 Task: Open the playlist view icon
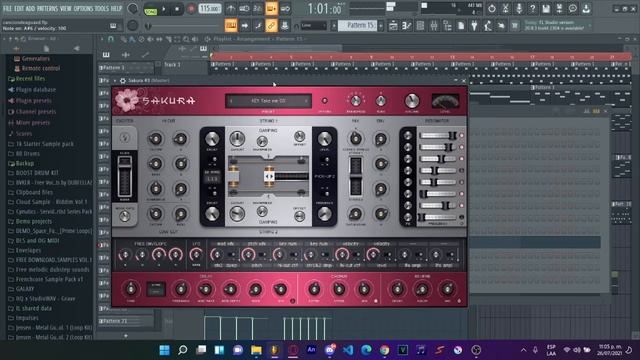point(393,26)
